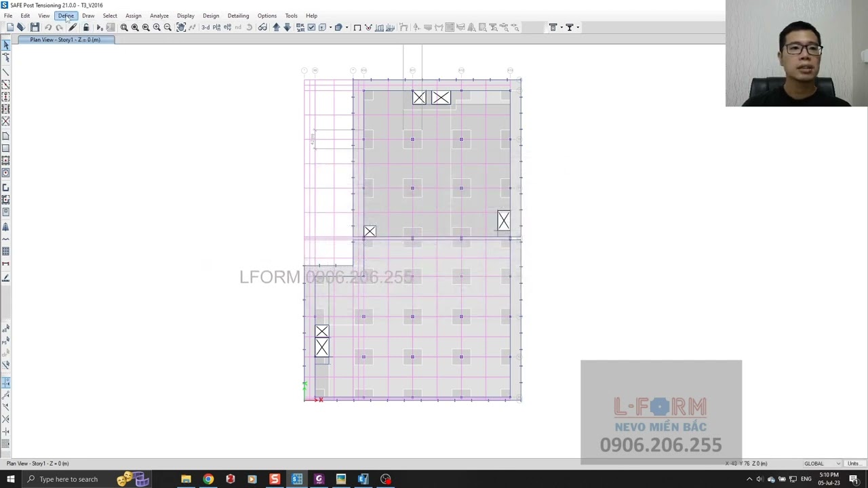Image resolution: width=868 pixels, height=488 pixels.
Task: Click the Show Undeformed Shape rectangle icon
Action: click(x=357, y=27)
